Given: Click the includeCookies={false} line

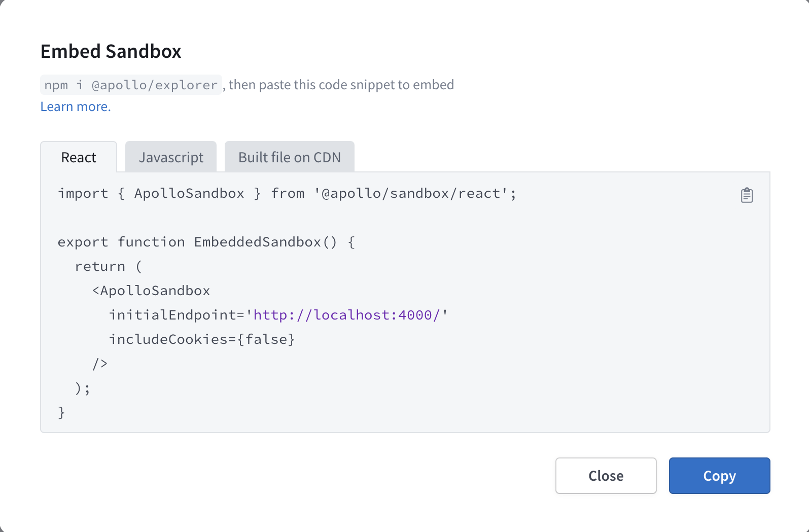Looking at the screenshot, I should click(x=202, y=339).
